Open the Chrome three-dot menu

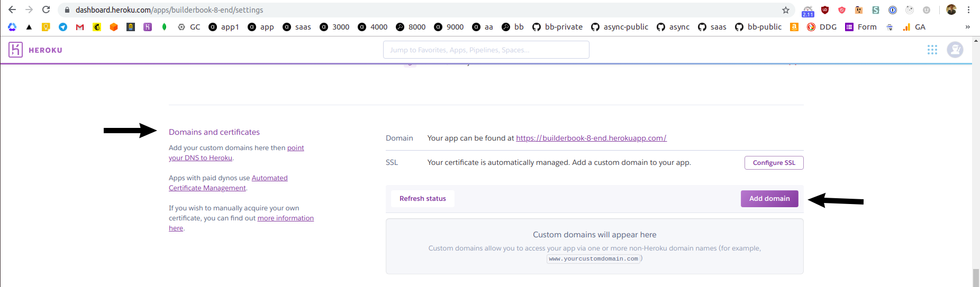click(x=969, y=10)
